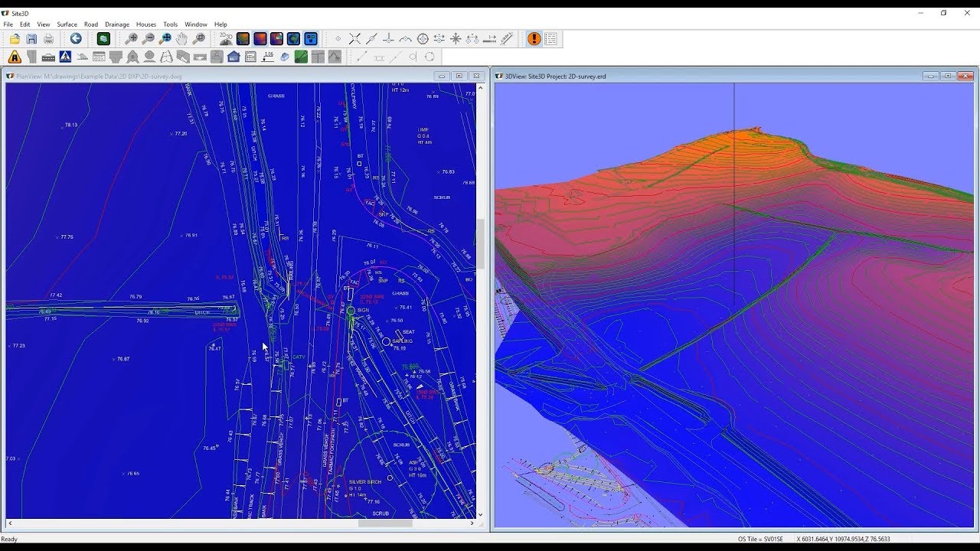
Task: Click the green spade earthworks icon
Action: (301, 57)
